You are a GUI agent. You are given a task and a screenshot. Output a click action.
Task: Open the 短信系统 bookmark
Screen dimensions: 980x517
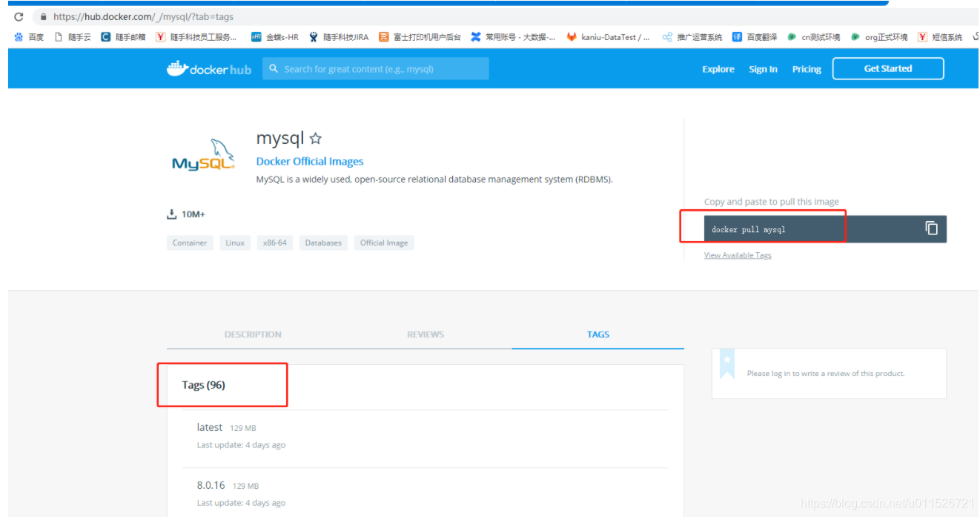[x=940, y=37]
